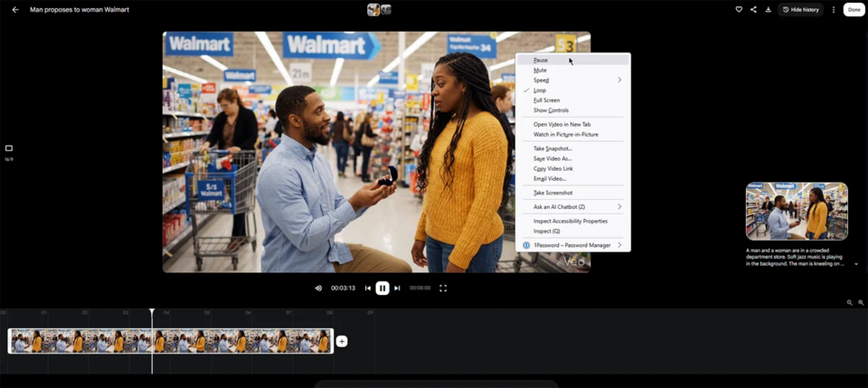This screenshot has width=868, height=388.
Task: Choose Inspect Accessibility Properties
Action: pyautogui.click(x=573, y=221)
